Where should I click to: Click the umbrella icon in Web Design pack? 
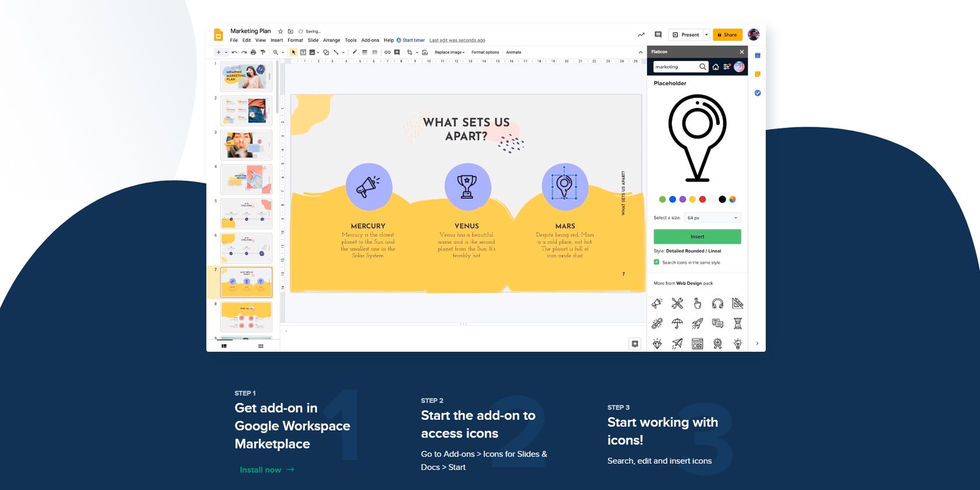click(677, 323)
